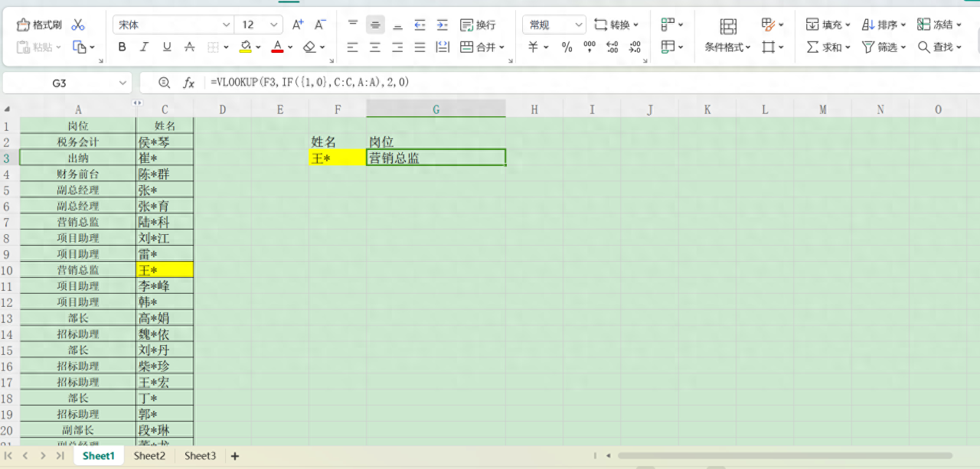Image resolution: width=980 pixels, height=469 pixels.
Task: Click the distributed alignment icon
Action: coord(443,47)
